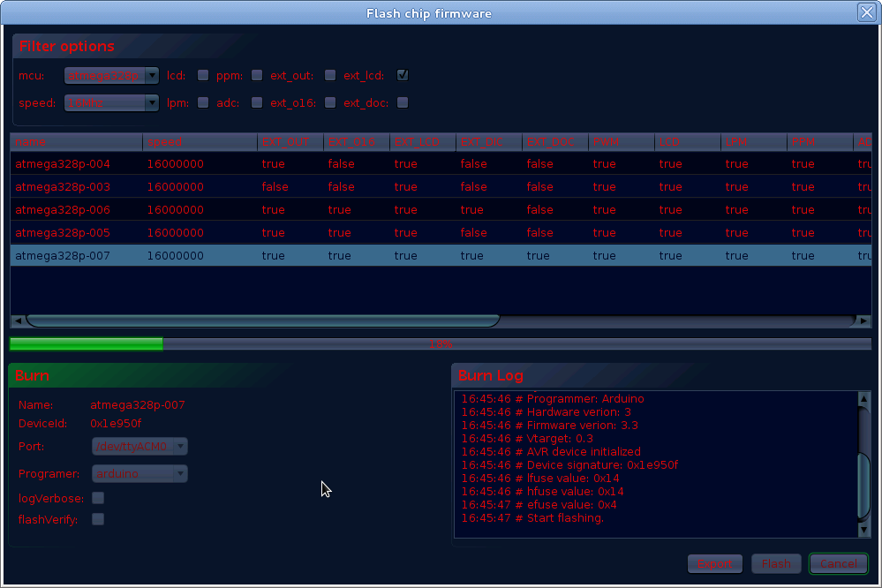
Task: Click the right arrow of the table scrollbar
Action: pyautogui.click(x=863, y=320)
